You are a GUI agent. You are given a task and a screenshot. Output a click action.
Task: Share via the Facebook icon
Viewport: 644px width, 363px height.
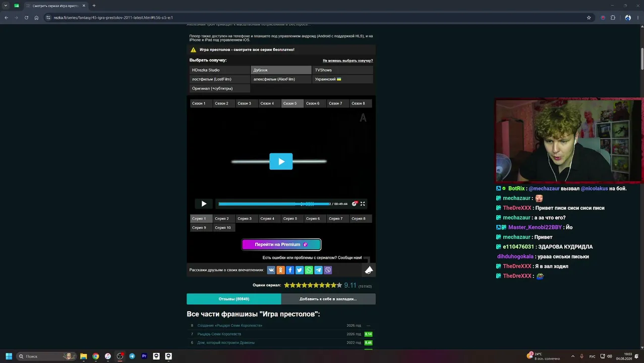(290, 270)
